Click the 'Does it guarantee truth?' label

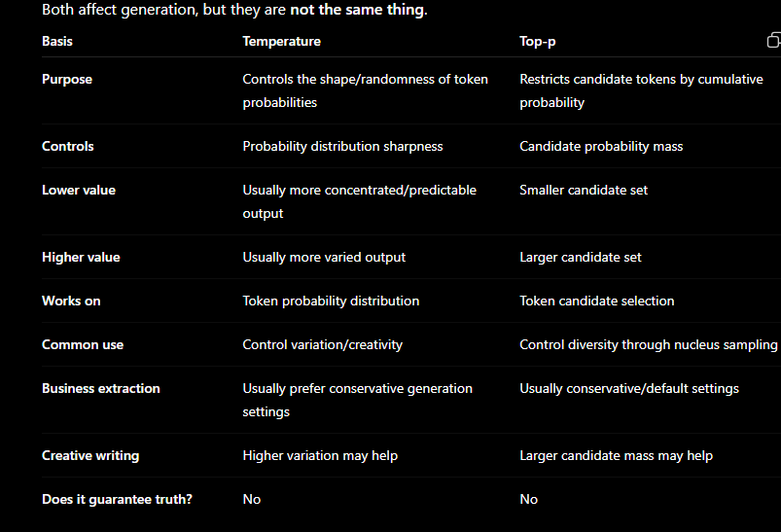[x=117, y=499]
